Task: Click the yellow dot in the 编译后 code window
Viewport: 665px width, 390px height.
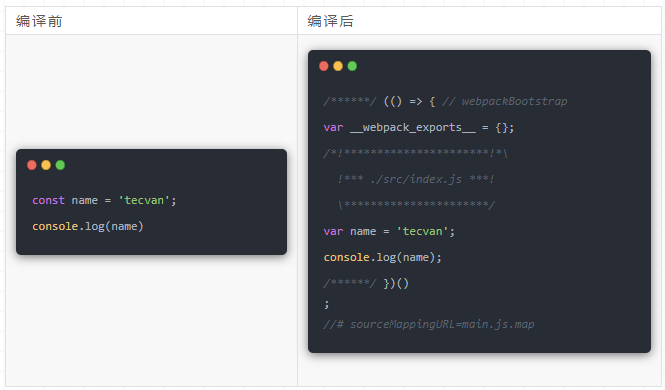Action: click(338, 66)
